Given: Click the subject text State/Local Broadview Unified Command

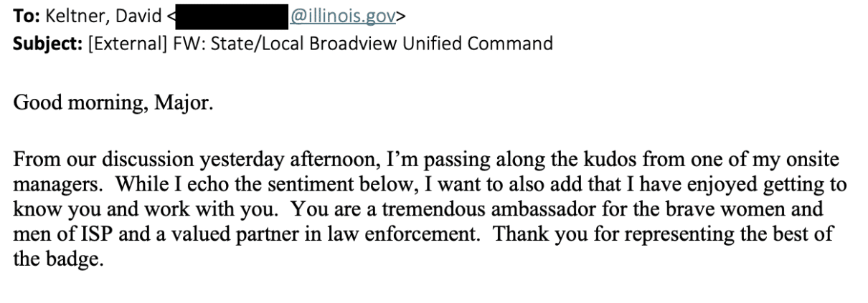Looking at the screenshot, I should click(x=361, y=44).
